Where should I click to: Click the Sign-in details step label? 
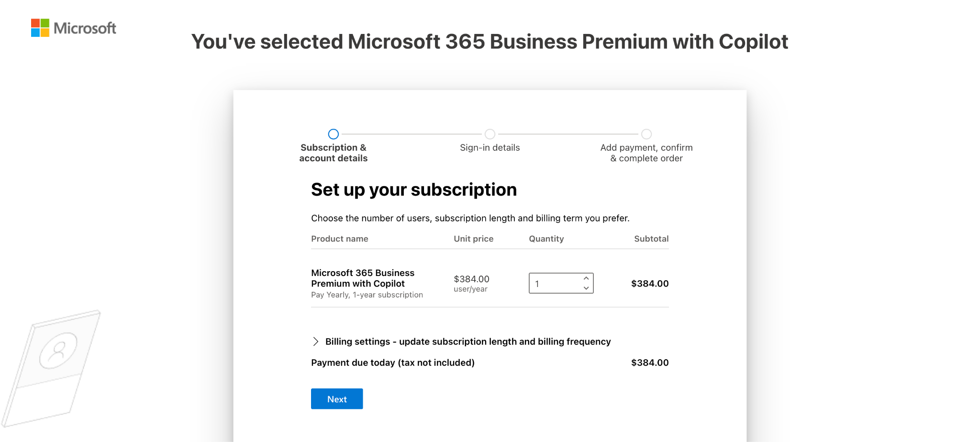point(490,148)
